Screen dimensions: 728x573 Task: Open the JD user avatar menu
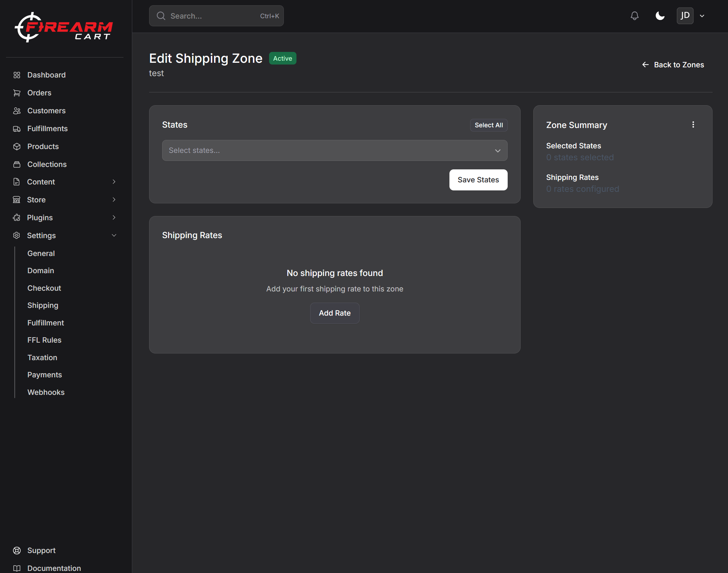(685, 16)
